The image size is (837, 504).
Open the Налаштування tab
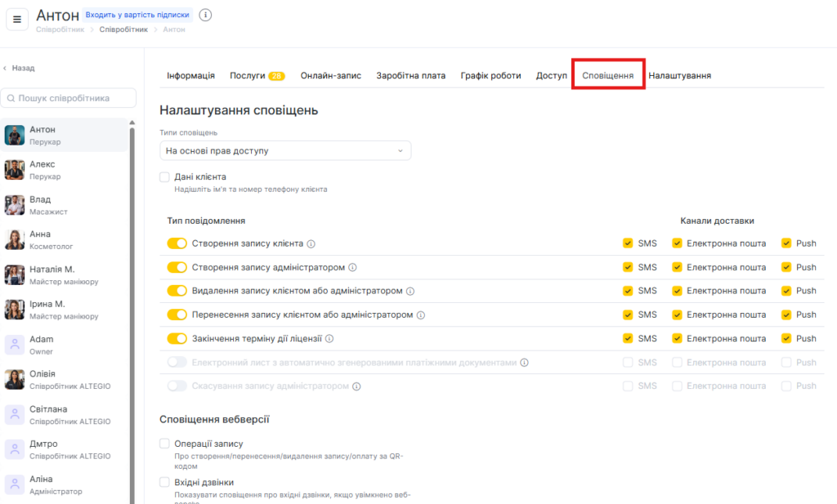pos(679,75)
